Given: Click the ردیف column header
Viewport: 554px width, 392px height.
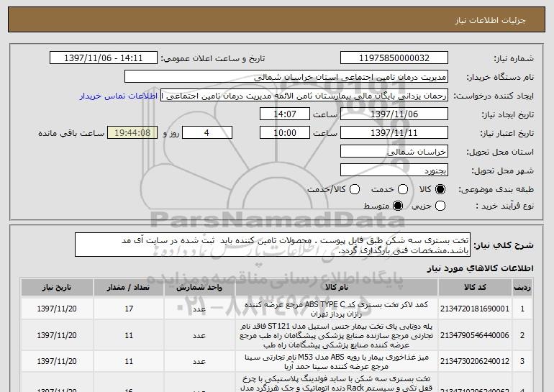Looking at the screenshot, I should 522,288.
